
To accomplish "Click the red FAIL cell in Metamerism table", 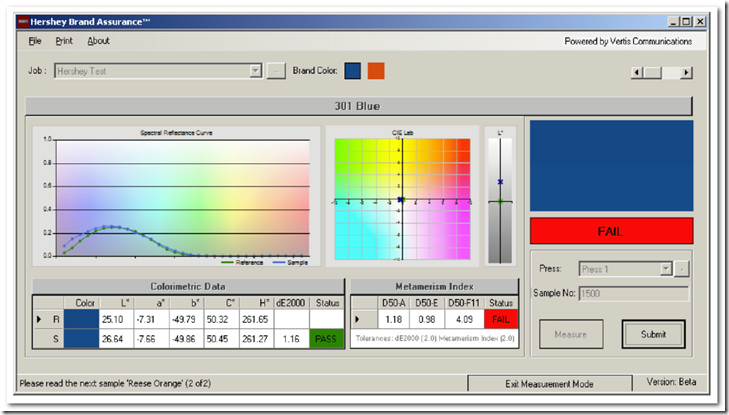I will point(501,319).
